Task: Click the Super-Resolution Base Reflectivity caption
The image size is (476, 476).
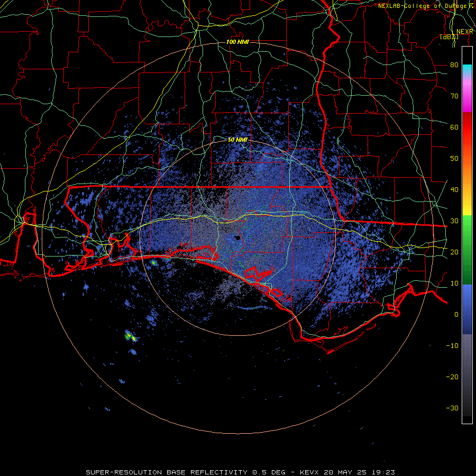Action: click(x=241, y=472)
